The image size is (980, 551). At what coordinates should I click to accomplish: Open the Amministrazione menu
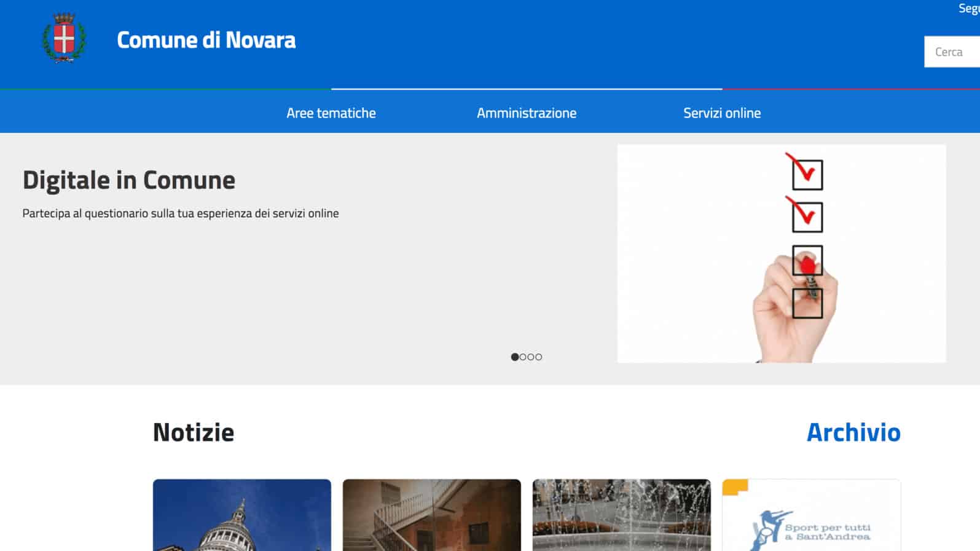(x=527, y=113)
